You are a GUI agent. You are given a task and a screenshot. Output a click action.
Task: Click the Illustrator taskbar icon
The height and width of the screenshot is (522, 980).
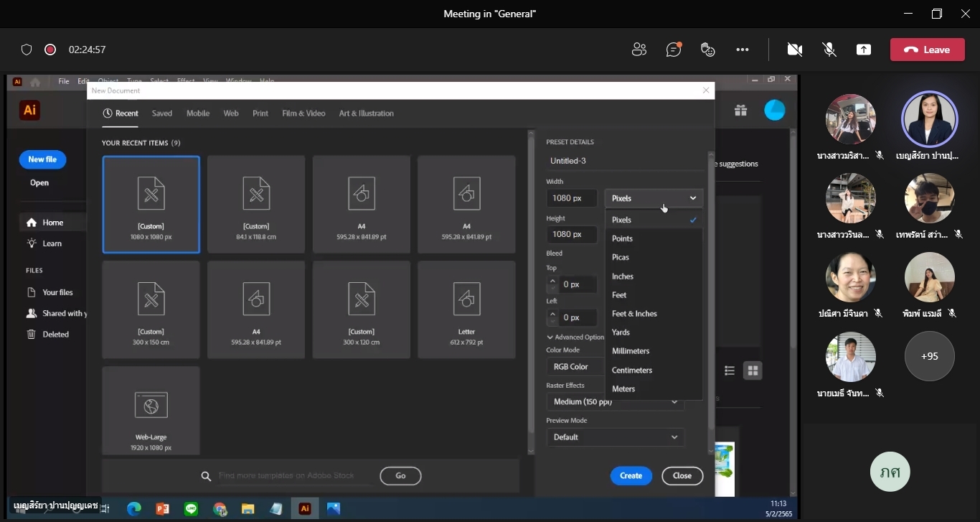pyautogui.click(x=305, y=508)
